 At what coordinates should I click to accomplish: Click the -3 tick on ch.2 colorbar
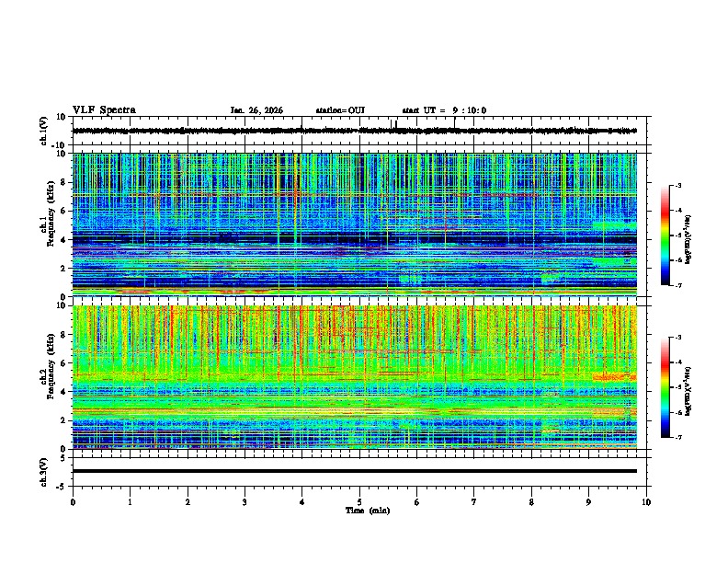click(x=678, y=338)
